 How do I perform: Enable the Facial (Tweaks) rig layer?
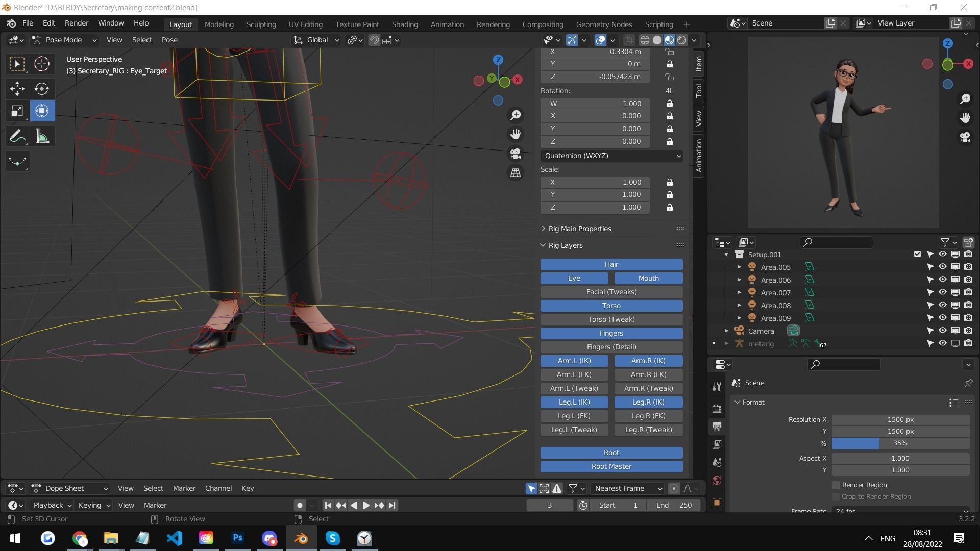[611, 292]
